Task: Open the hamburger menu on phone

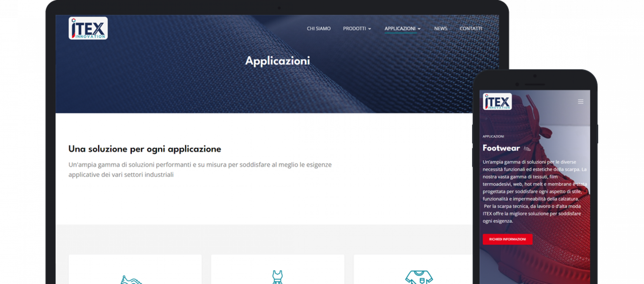Action: point(581,102)
